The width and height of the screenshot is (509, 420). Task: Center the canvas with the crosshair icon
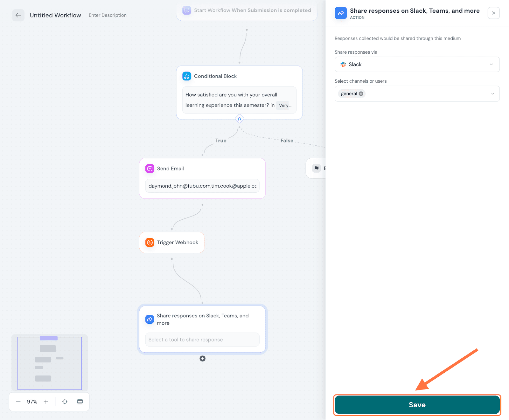click(x=65, y=402)
